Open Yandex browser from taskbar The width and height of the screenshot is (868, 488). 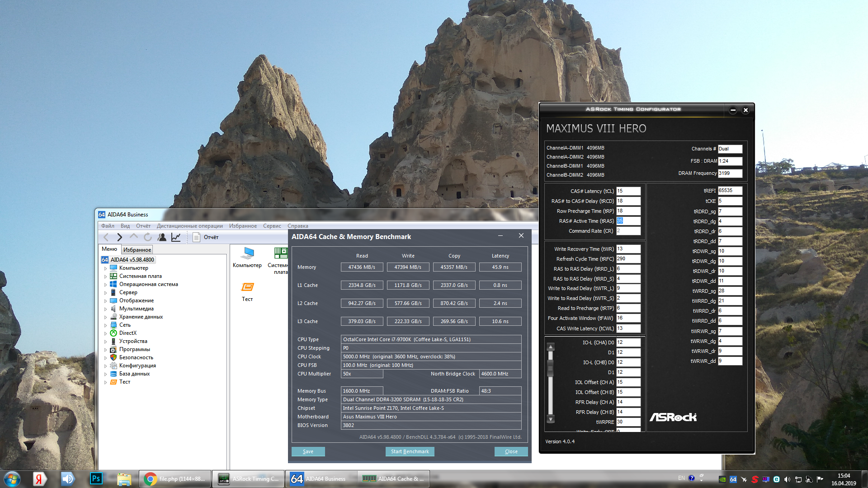point(39,479)
